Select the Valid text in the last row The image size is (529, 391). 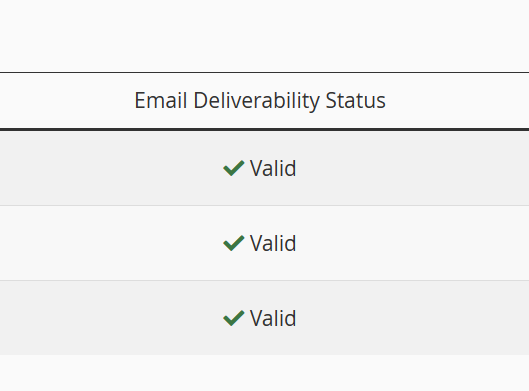pos(273,318)
